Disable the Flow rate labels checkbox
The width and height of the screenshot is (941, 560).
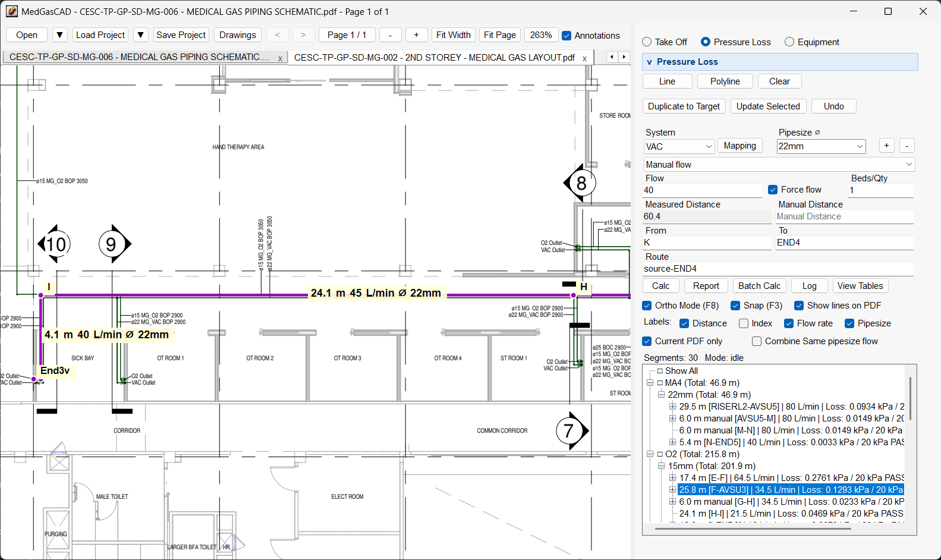point(789,323)
